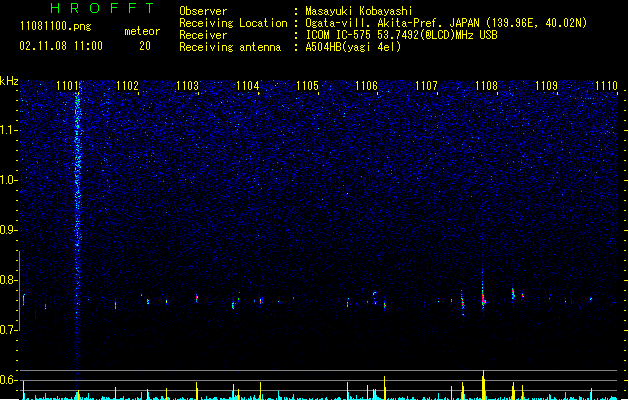Click the 1110 time axis marker

606,86
